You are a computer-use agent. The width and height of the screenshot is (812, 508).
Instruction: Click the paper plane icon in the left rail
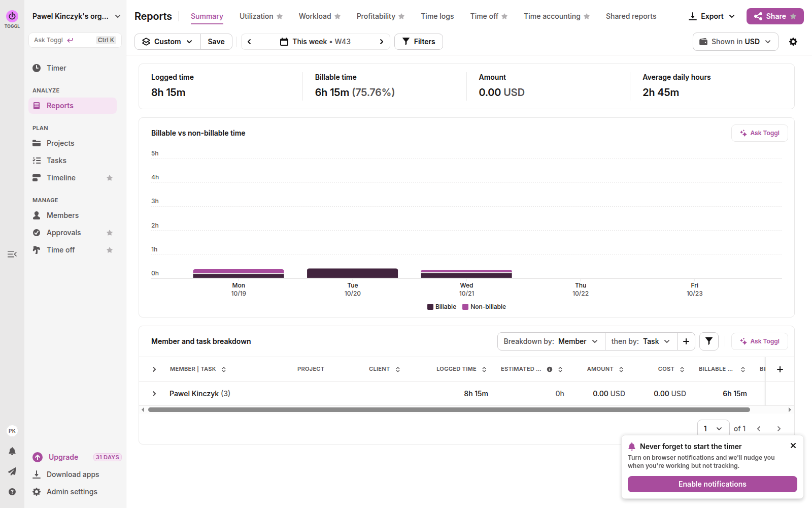12,471
